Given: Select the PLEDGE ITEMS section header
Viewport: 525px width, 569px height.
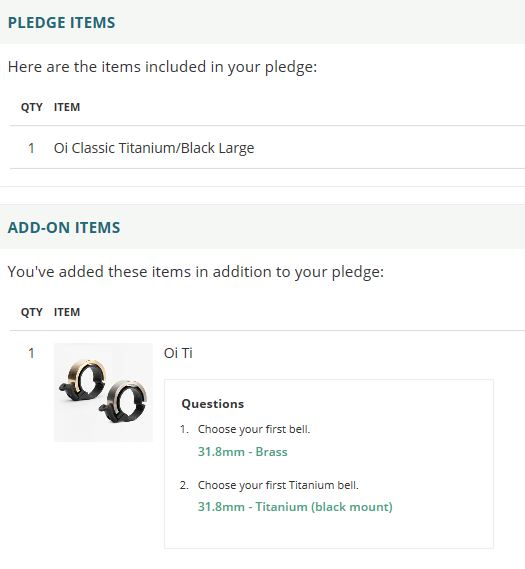Looking at the screenshot, I should (62, 22).
